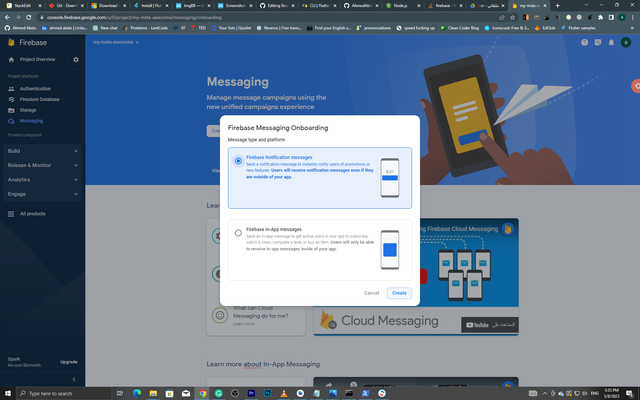The image size is (640, 400).
Task: Select Firebase Notification messages radio button
Action: [x=238, y=161]
